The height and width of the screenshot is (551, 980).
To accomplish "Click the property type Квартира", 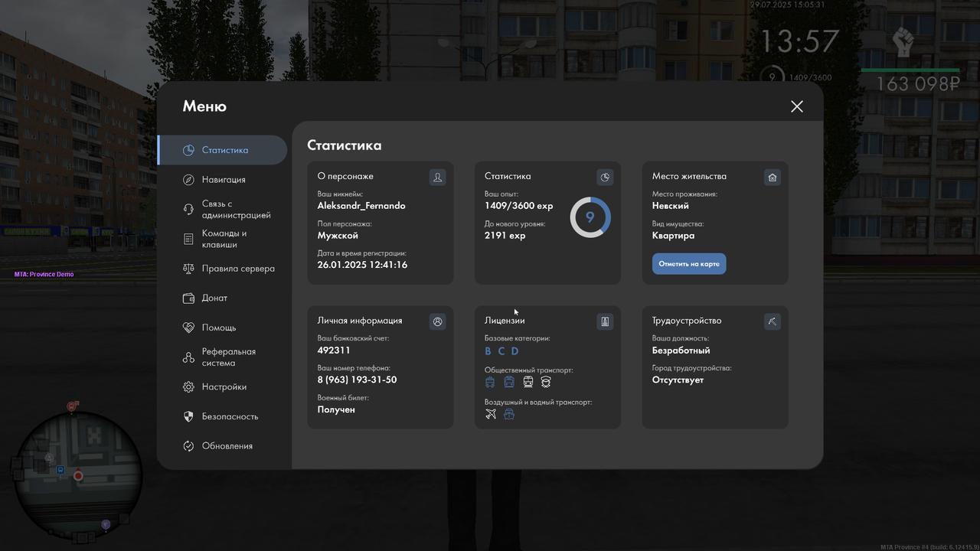I will point(674,236).
